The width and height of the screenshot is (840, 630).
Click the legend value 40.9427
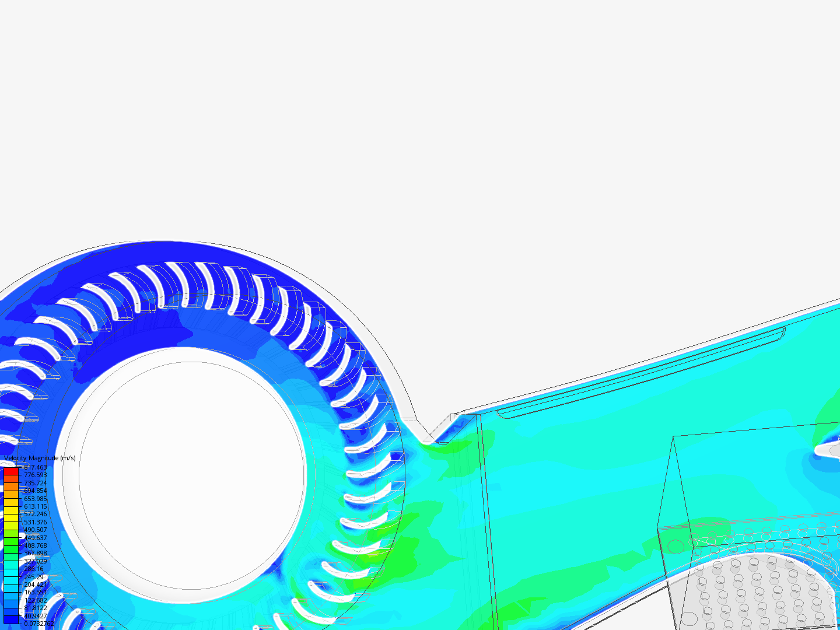coord(35,616)
